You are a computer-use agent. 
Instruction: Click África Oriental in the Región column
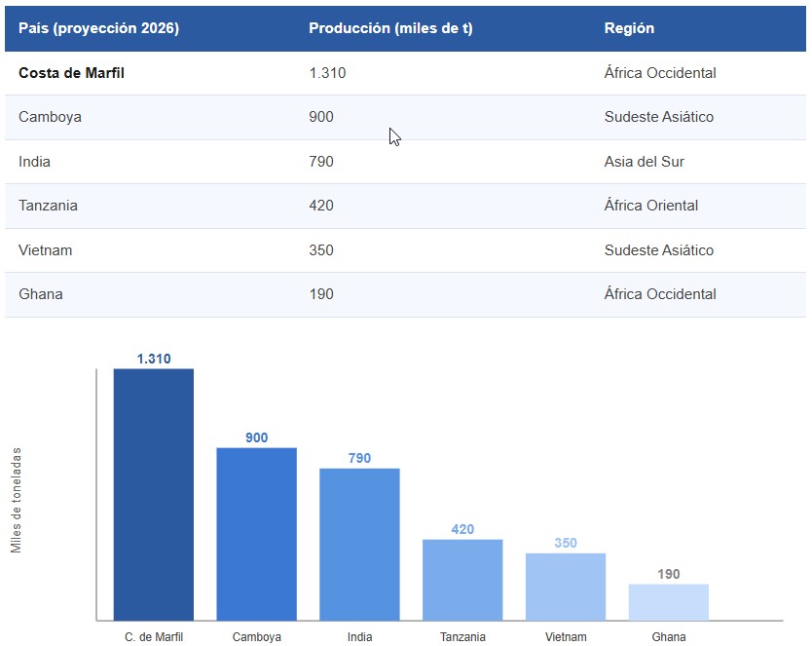pyautogui.click(x=650, y=206)
